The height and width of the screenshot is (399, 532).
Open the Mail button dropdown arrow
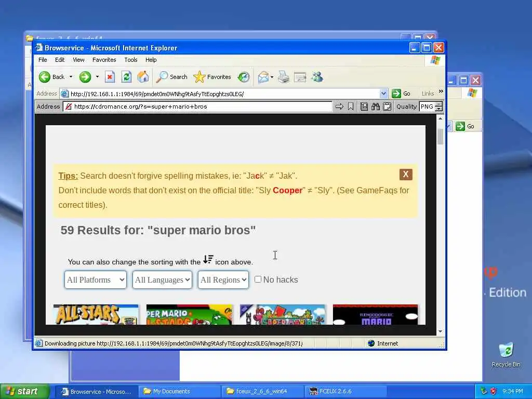click(x=272, y=77)
